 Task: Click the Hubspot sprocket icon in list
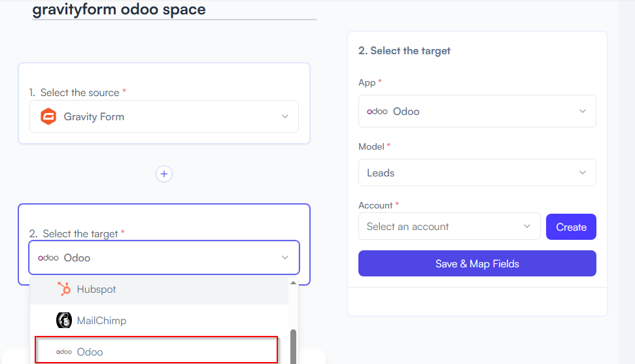click(x=64, y=289)
